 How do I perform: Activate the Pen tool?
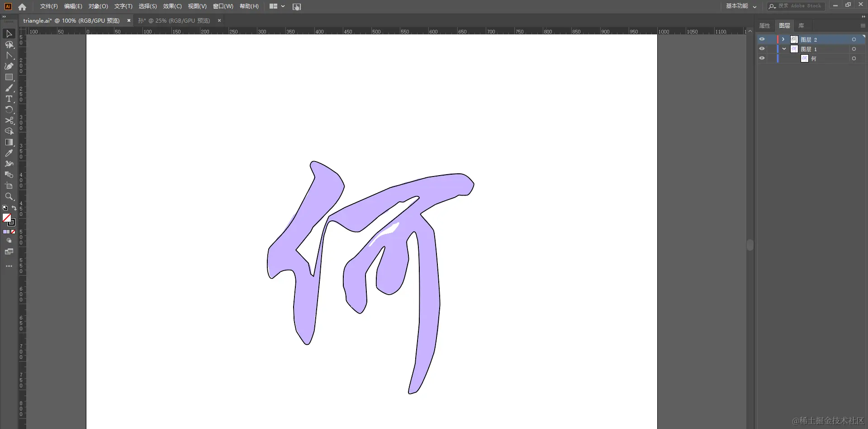point(9,66)
